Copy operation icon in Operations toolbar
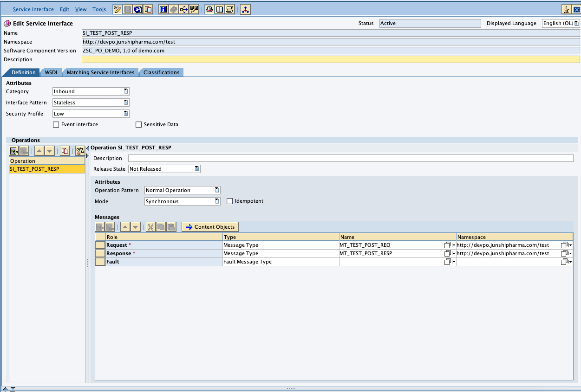Viewport: 581px width, 392px height. click(x=65, y=151)
